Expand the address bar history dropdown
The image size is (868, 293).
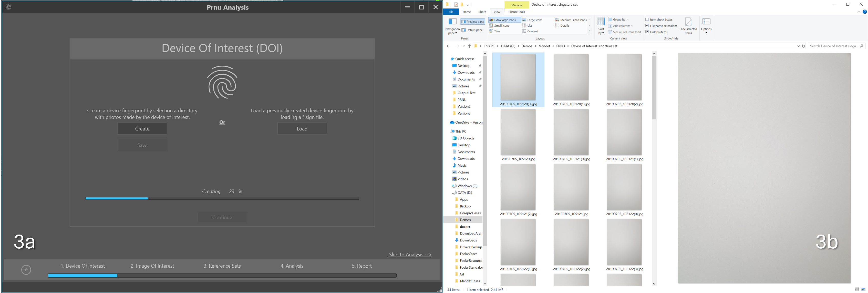(798, 46)
